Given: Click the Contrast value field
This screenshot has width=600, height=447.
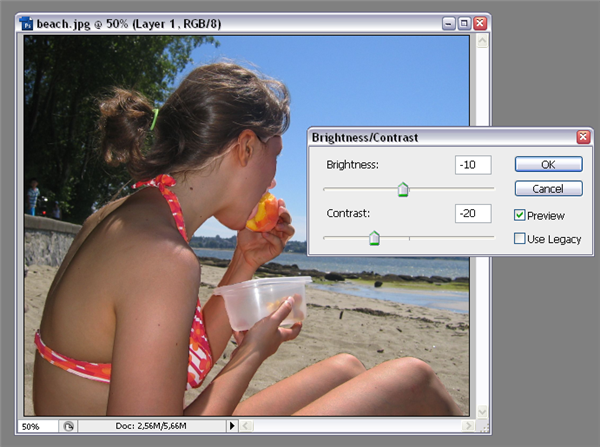Looking at the screenshot, I should click(x=473, y=213).
